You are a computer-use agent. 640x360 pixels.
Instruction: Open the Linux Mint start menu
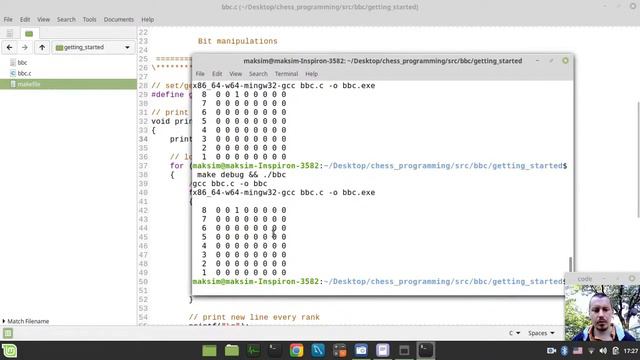tap(9, 351)
